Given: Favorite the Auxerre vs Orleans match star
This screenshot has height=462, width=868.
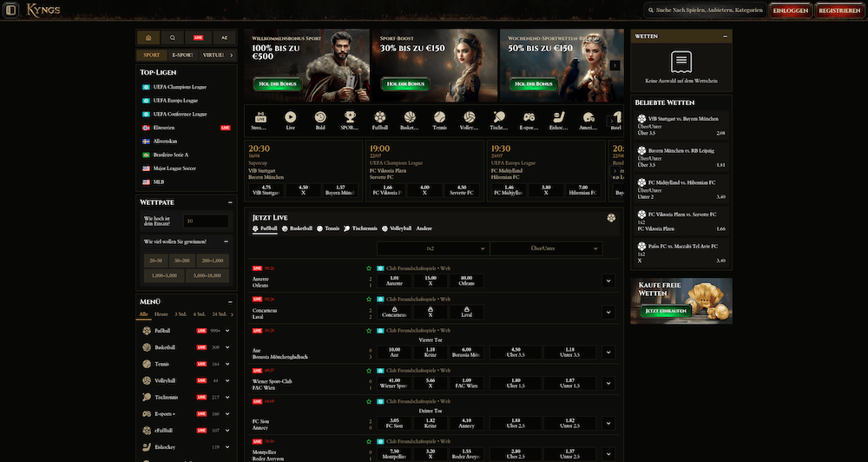Looking at the screenshot, I should click(x=369, y=268).
